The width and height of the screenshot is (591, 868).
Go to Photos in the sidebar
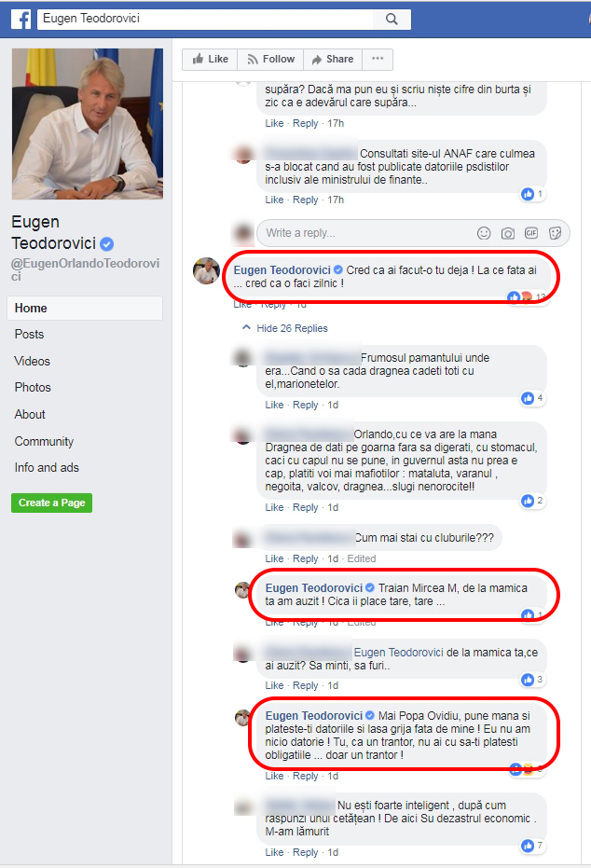tap(33, 388)
